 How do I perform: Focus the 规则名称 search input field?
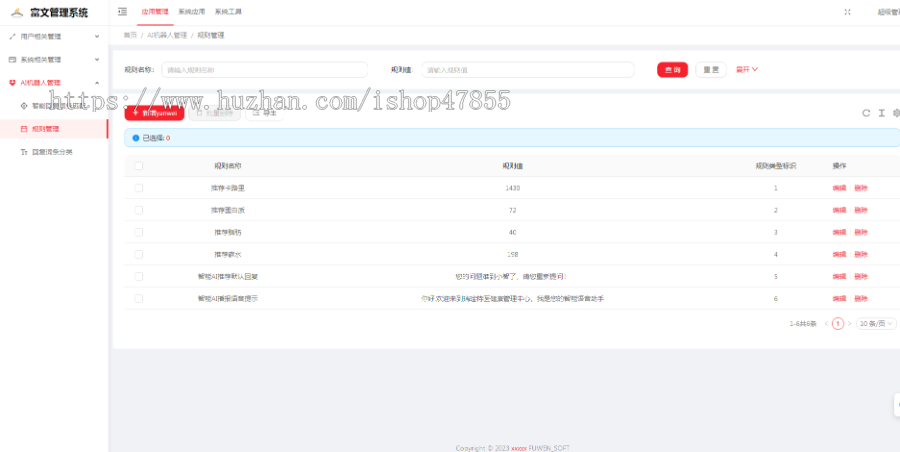click(x=265, y=70)
